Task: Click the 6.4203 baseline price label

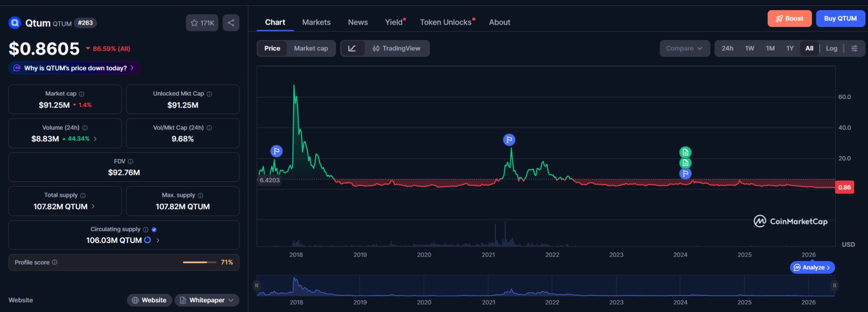Action: [270, 180]
